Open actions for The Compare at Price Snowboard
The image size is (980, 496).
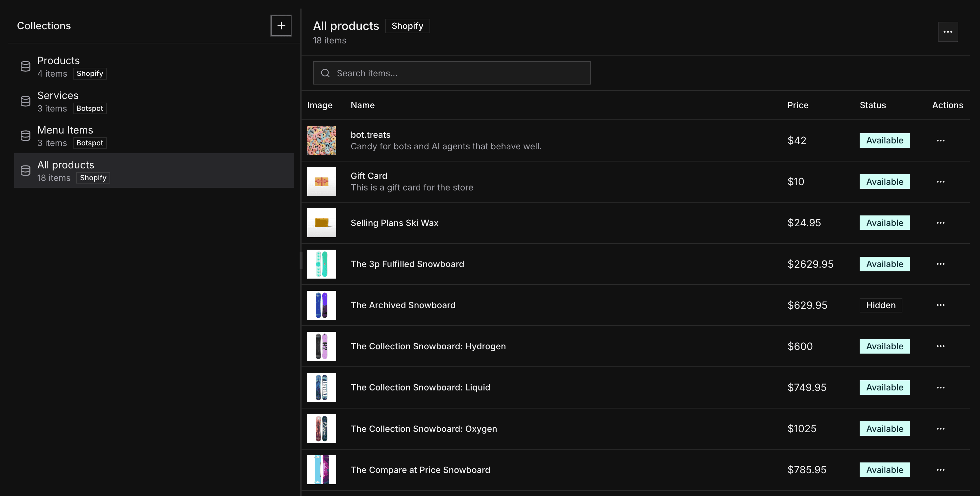[x=940, y=470]
